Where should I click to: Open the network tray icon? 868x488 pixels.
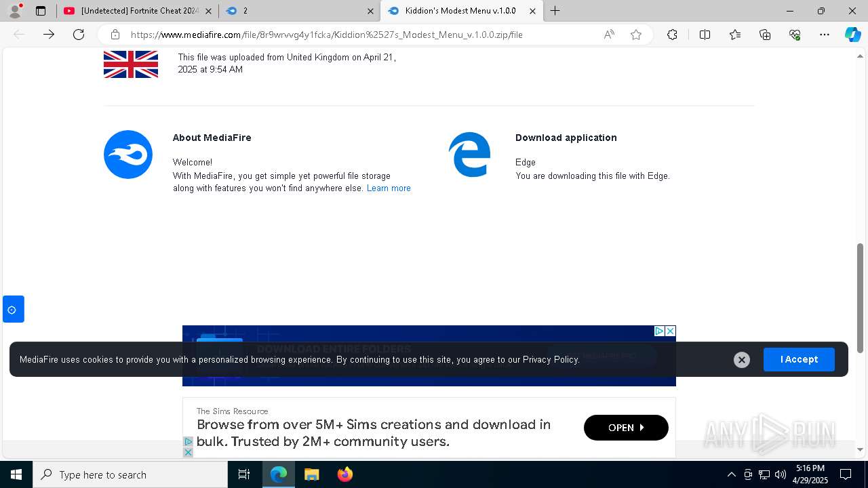click(x=764, y=474)
